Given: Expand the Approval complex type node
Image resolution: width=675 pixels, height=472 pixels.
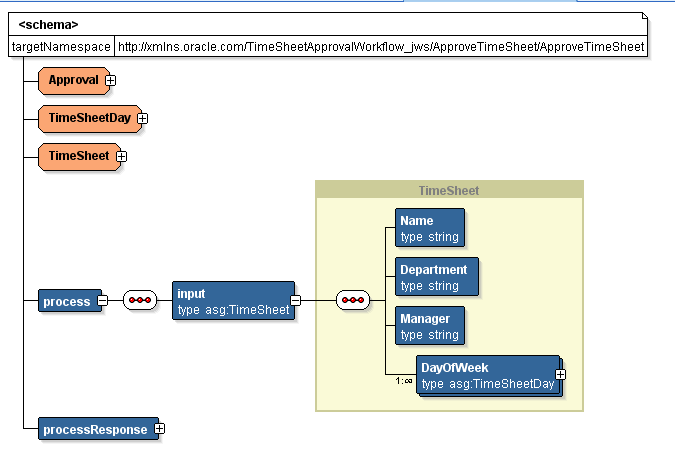Looking at the screenshot, I should 111,80.
